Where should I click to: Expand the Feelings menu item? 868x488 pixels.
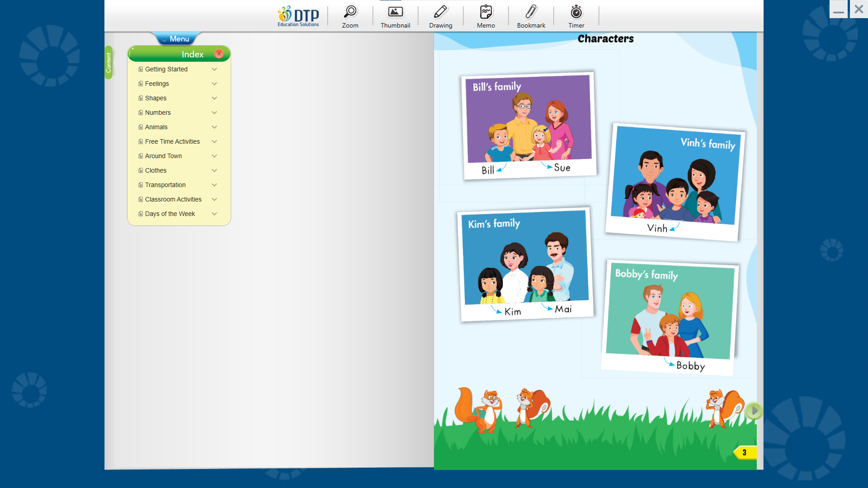coord(214,84)
